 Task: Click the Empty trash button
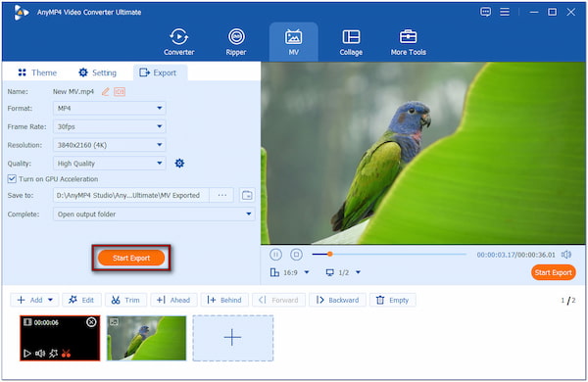[393, 300]
